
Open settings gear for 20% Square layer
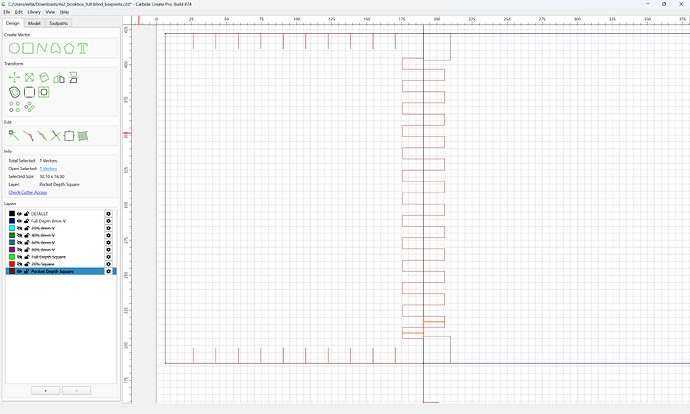pyautogui.click(x=109, y=264)
